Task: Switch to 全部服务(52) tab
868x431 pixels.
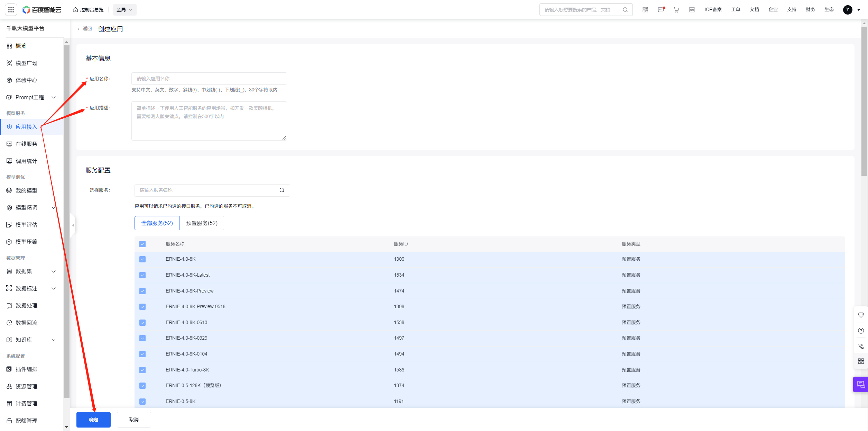Action: [x=157, y=223]
